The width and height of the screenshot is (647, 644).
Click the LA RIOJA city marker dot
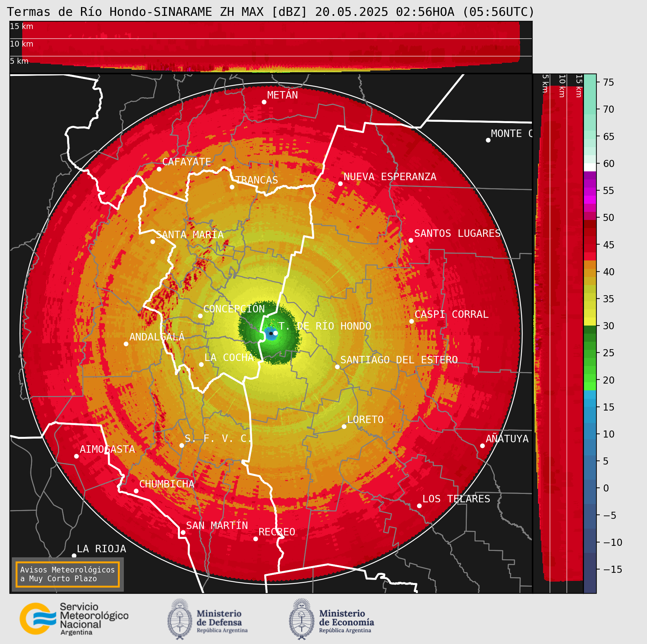tap(74, 556)
